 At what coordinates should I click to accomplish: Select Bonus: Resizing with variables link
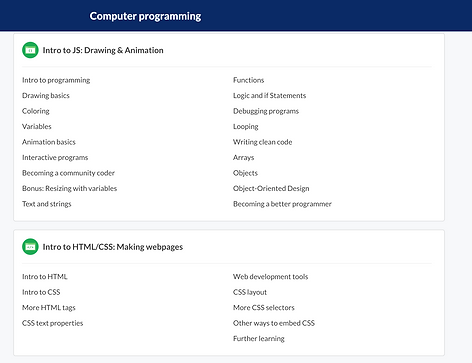(69, 188)
